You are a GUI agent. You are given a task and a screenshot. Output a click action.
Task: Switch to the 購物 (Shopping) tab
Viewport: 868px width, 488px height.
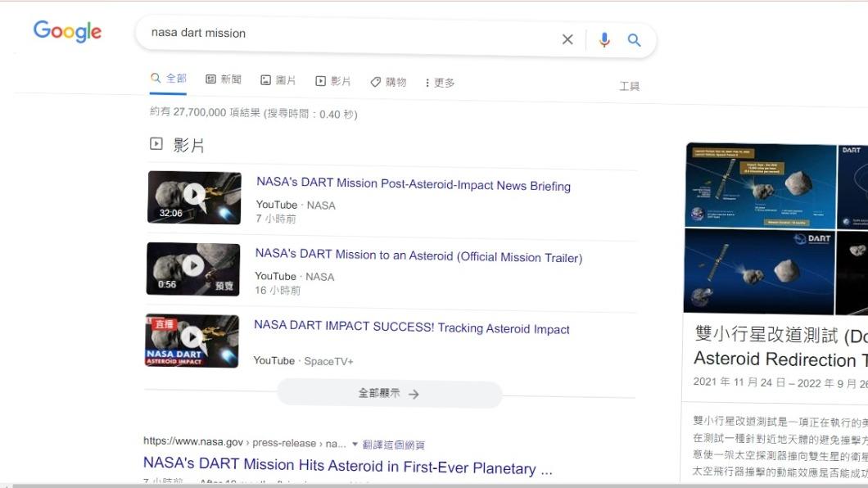[x=389, y=83]
